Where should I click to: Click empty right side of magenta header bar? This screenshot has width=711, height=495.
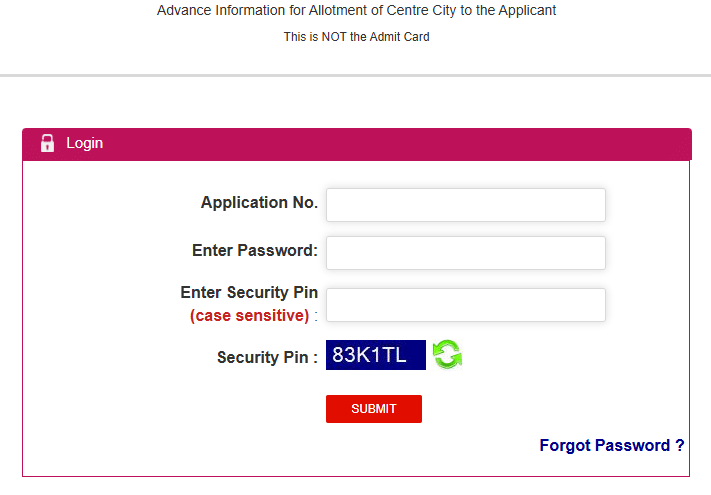click(x=500, y=143)
